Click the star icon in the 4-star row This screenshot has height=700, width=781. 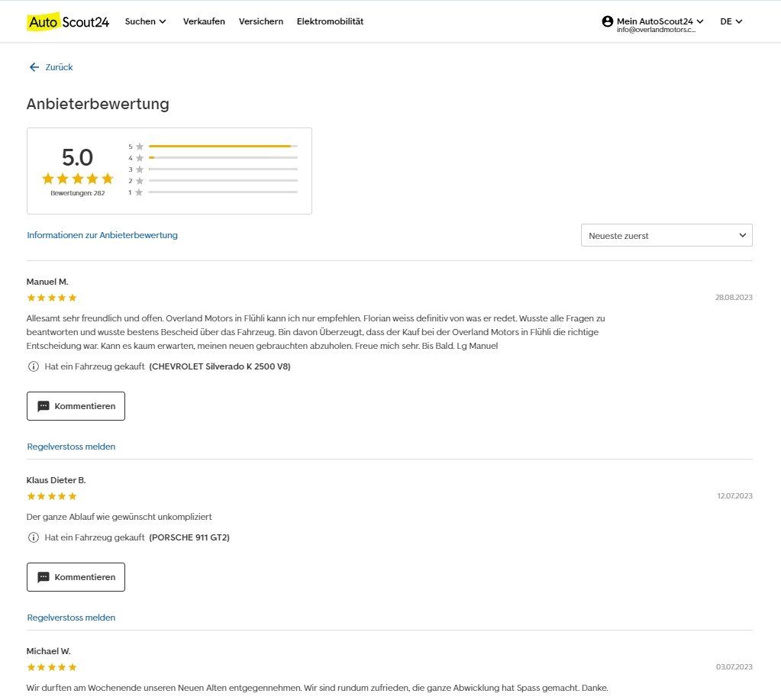pos(140,158)
